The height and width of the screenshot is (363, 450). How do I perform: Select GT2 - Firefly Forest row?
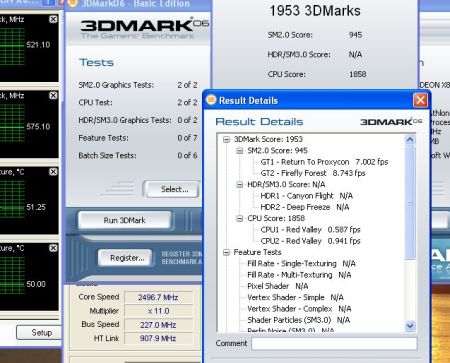pyautogui.click(x=313, y=173)
